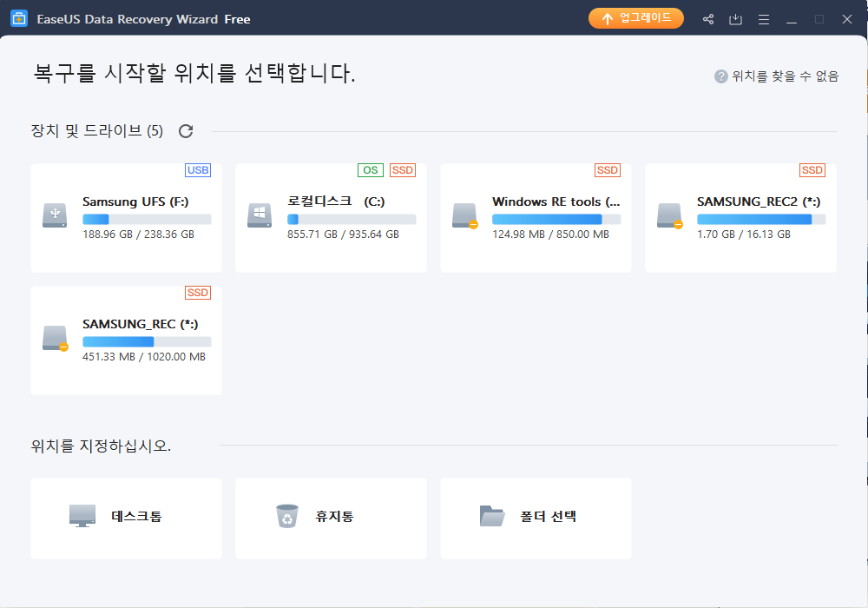
Task: Click the import scan session icon
Action: (735, 19)
